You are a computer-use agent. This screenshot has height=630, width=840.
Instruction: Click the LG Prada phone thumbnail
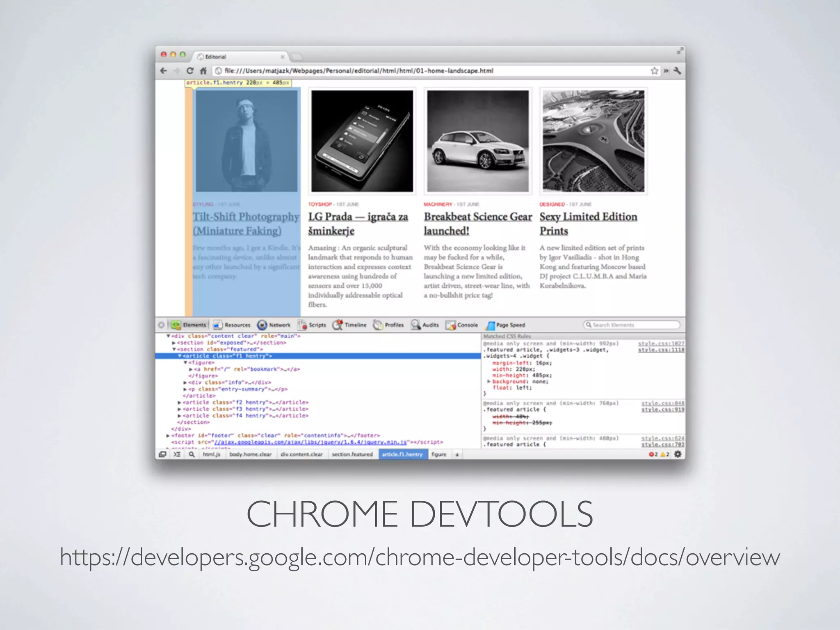coord(362,141)
